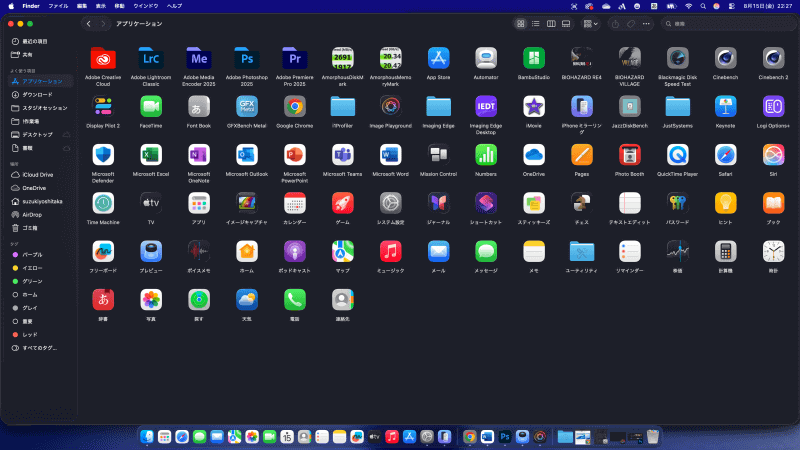
Task: Launch Photoshop from the Dock
Action: pos(505,437)
